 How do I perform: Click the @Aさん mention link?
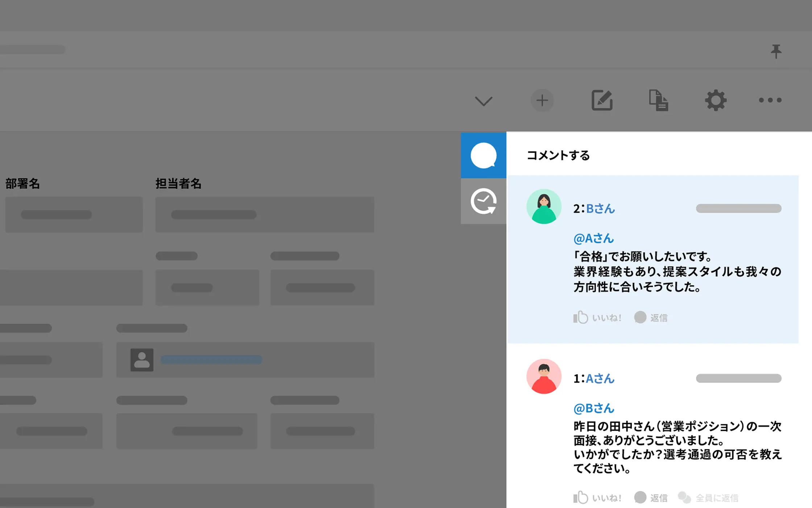pyautogui.click(x=593, y=238)
